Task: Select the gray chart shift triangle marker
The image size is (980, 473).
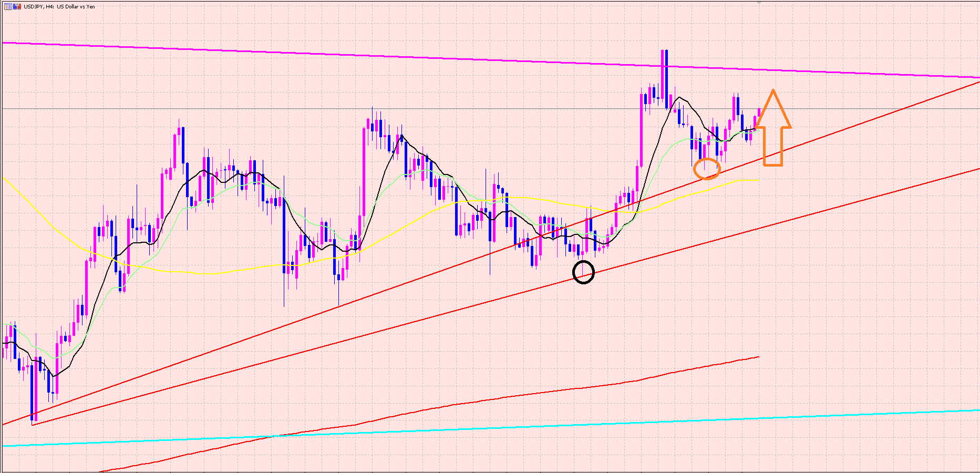Action: pos(758,3)
